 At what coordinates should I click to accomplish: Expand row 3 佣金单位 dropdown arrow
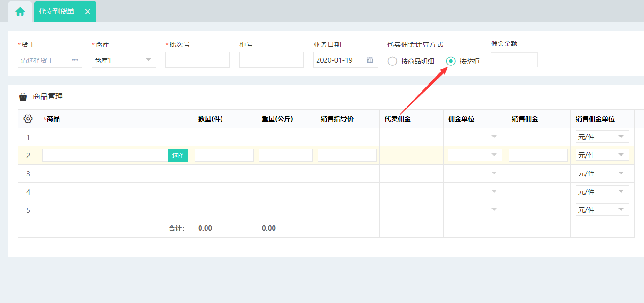494,173
